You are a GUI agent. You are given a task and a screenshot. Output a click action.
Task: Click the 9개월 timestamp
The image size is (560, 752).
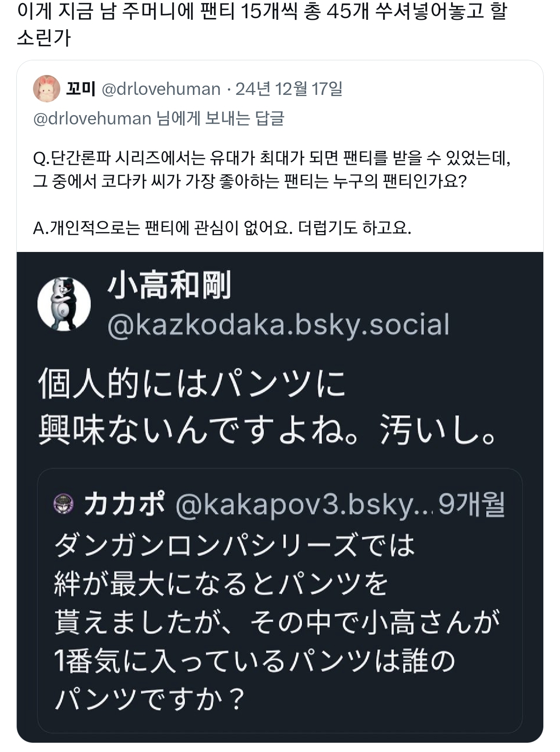(471, 505)
